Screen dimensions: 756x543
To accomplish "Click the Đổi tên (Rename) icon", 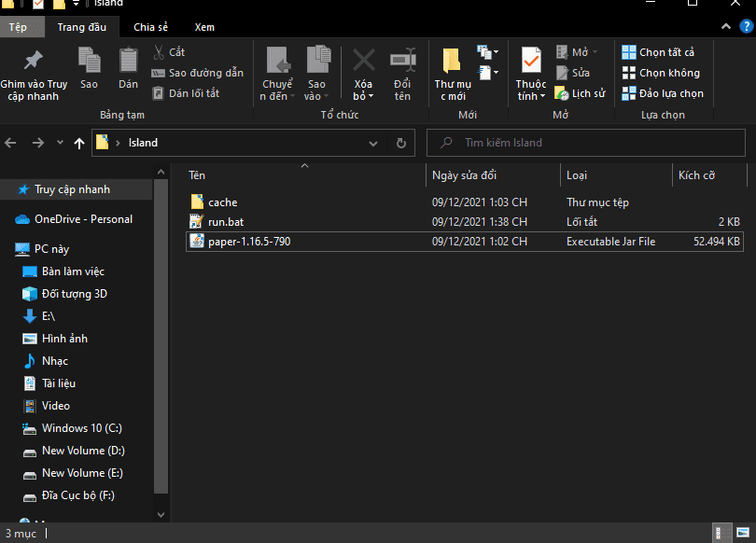I will 402,61.
